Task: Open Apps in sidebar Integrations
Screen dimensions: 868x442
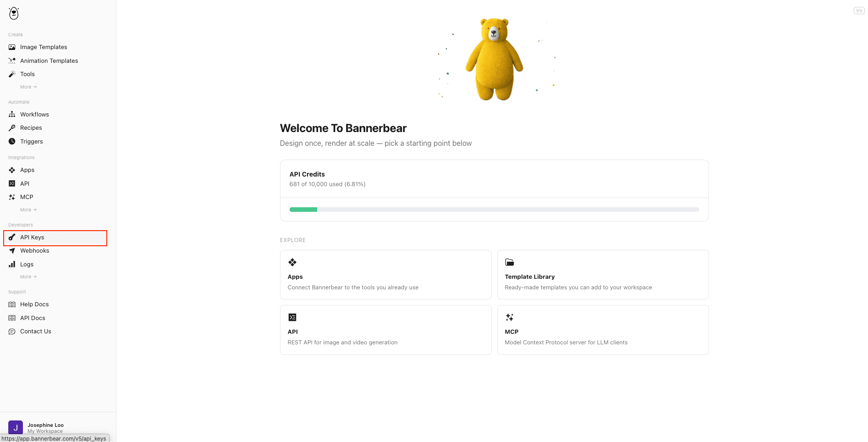Action: [27, 170]
